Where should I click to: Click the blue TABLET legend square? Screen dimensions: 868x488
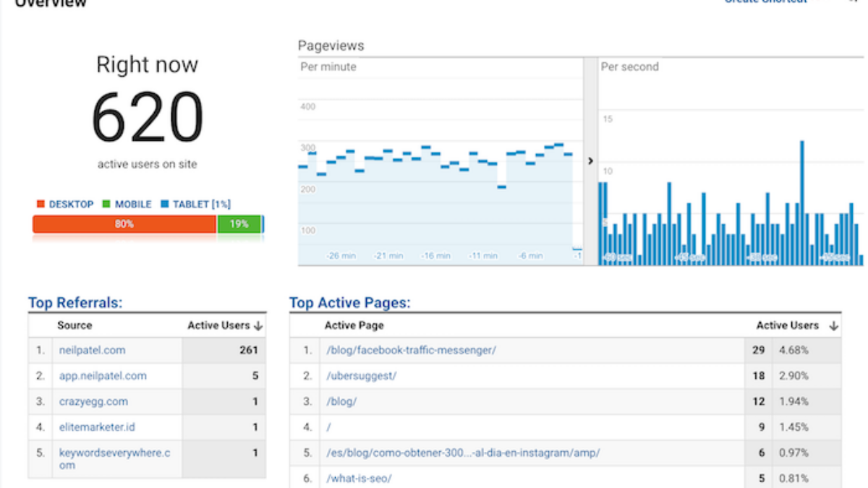click(164, 205)
